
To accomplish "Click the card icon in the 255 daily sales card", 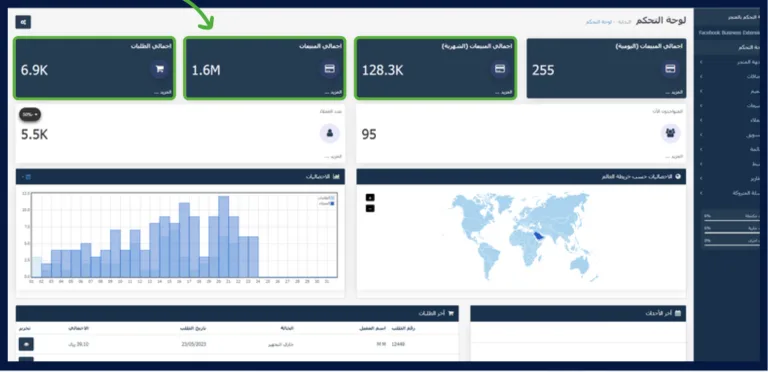I will tap(670, 69).
